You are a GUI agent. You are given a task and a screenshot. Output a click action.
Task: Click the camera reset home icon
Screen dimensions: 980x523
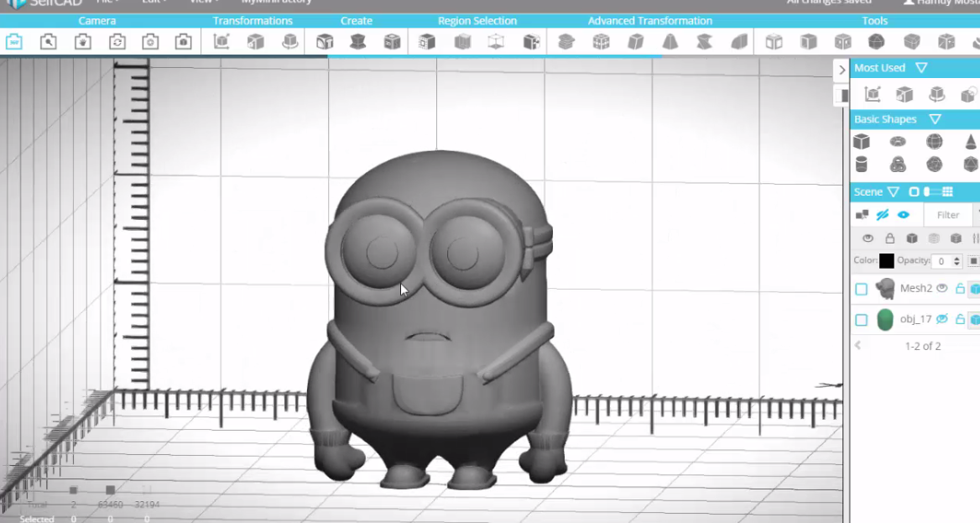pos(183,42)
